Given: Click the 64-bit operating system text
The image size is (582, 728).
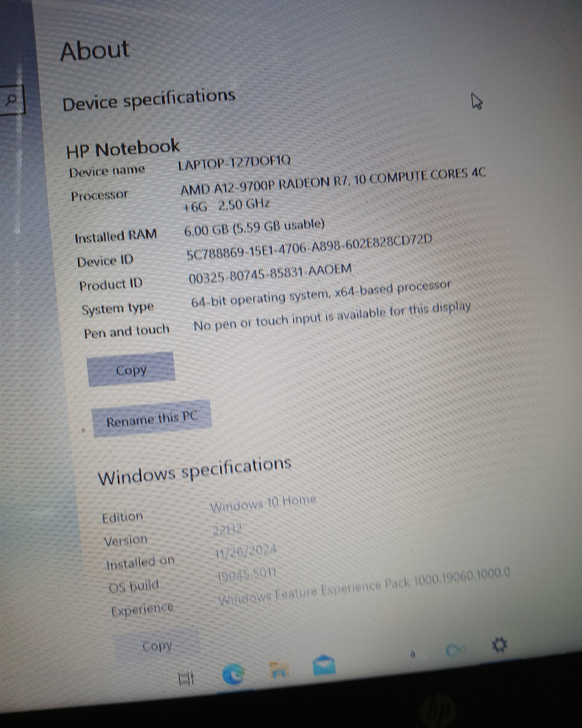Looking at the screenshot, I should tap(321, 293).
